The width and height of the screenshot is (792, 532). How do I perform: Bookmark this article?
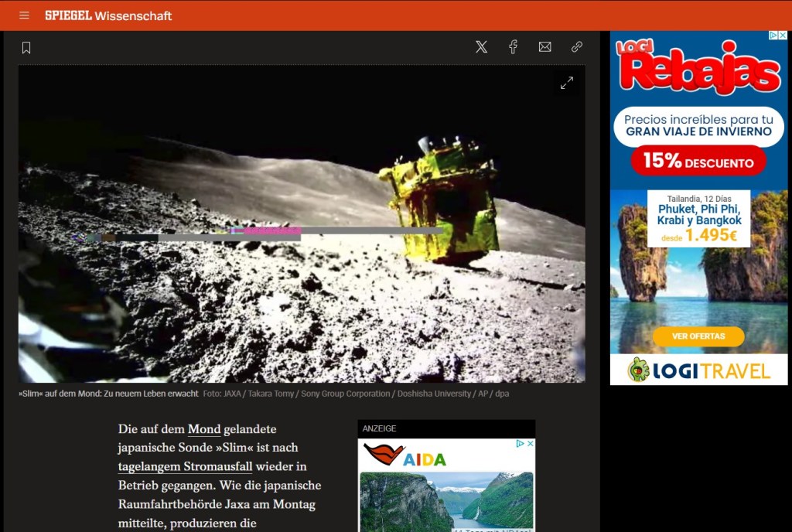(x=26, y=48)
